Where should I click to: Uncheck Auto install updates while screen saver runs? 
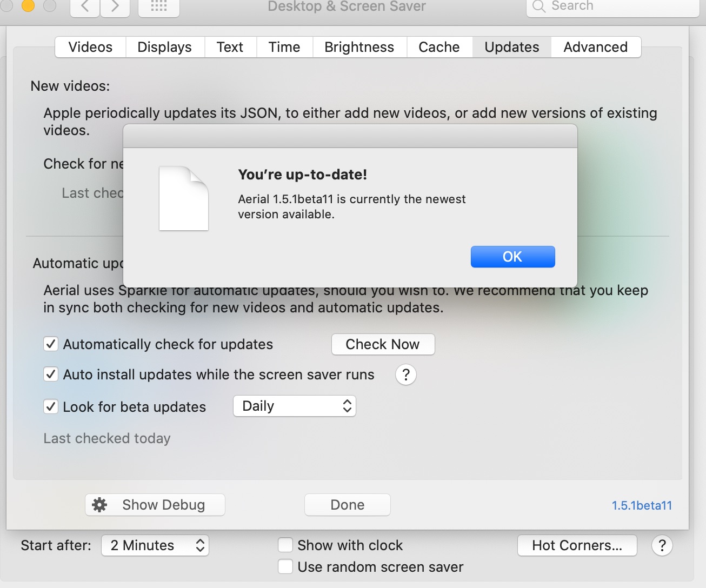[x=51, y=375]
